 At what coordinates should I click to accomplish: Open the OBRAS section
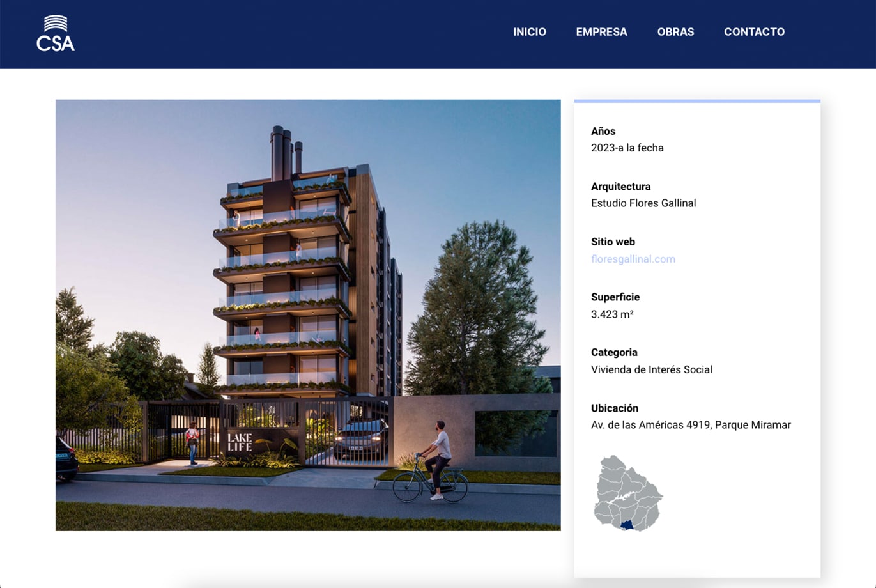coord(675,32)
